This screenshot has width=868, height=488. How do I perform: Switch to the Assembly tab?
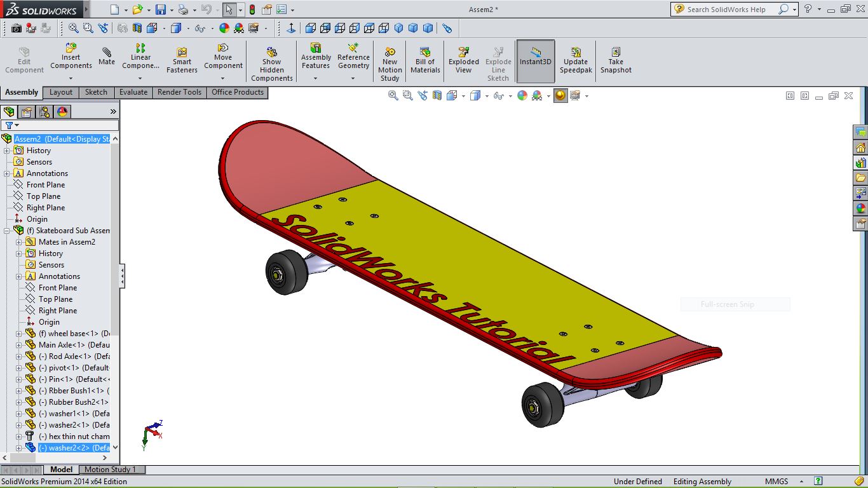22,92
